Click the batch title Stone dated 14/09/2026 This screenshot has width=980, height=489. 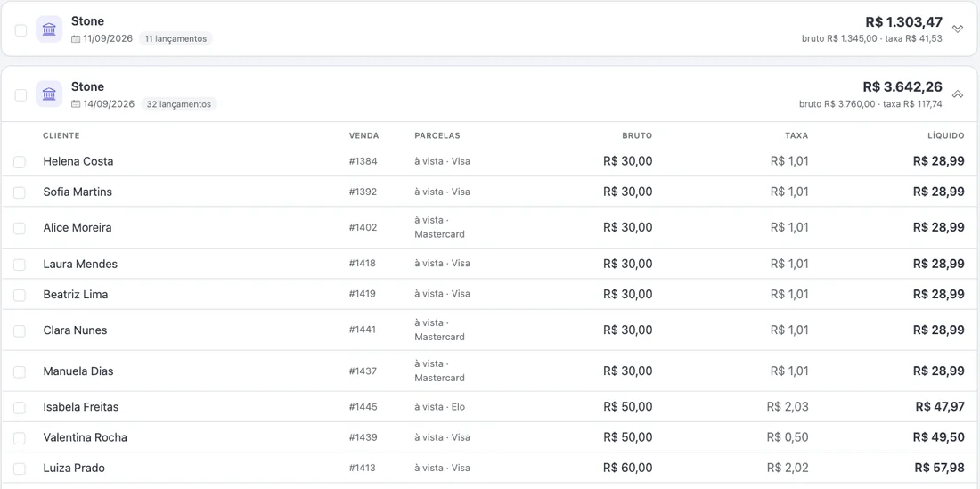tap(87, 86)
